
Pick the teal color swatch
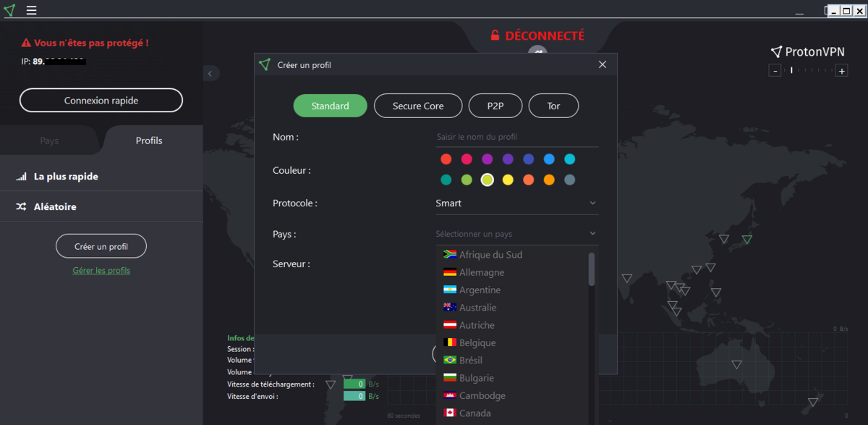(446, 180)
